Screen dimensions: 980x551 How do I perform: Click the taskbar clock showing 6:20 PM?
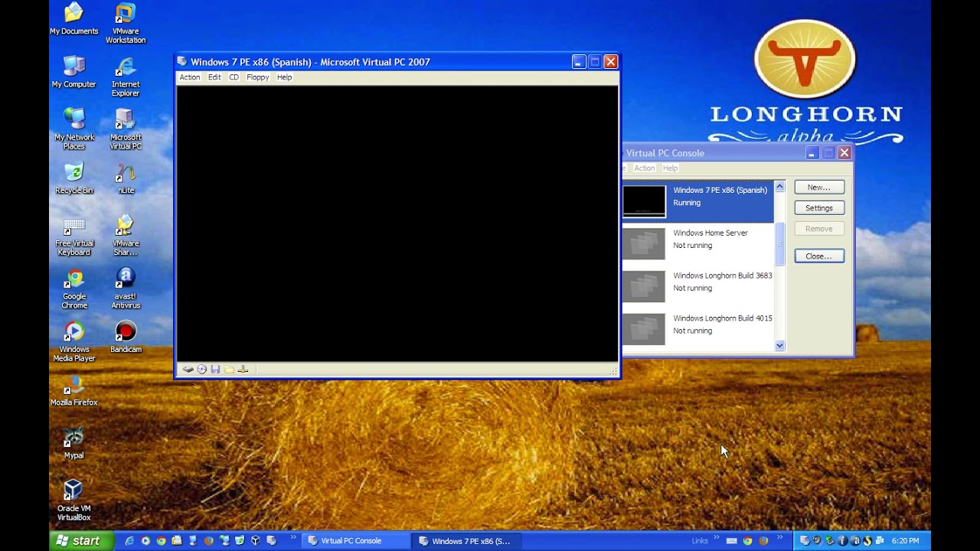pyautogui.click(x=905, y=541)
